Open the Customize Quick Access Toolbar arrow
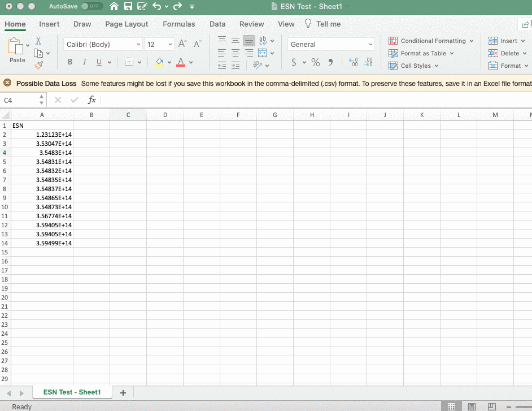 click(192, 6)
